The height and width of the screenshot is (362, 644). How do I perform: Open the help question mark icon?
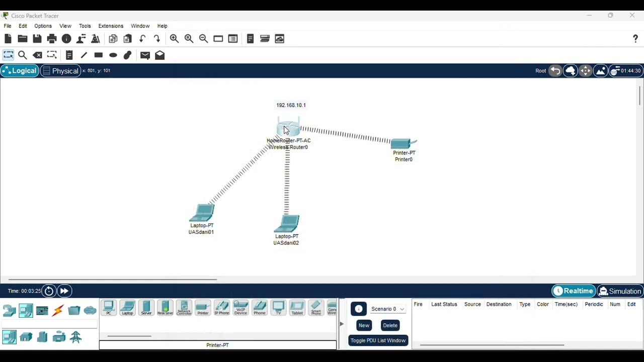pyautogui.click(x=635, y=39)
